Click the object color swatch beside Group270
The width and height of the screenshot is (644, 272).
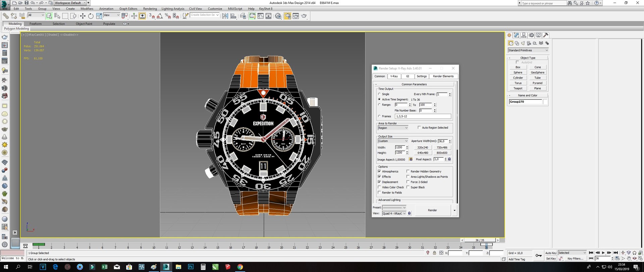tap(545, 102)
